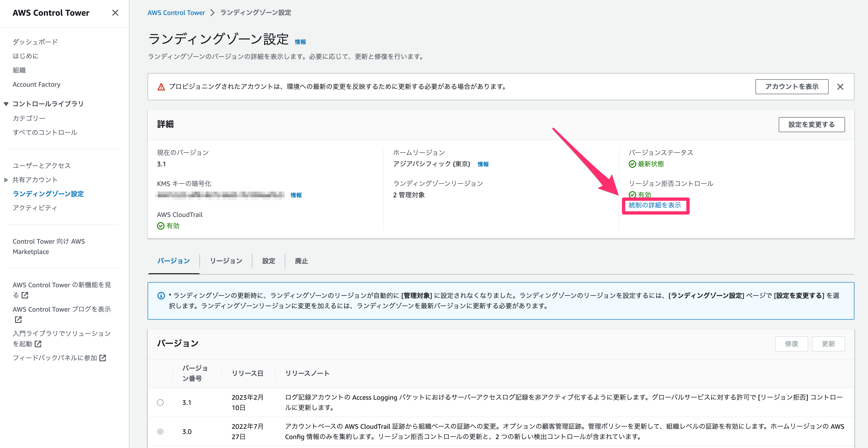Click the external link icon next to 新機能を見る
This screenshot has height=448, width=868.
click(25, 295)
